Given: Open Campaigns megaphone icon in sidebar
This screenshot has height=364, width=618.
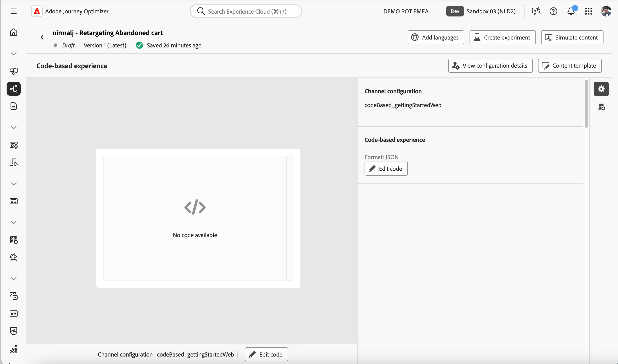Looking at the screenshot, I should coord(13,71).
